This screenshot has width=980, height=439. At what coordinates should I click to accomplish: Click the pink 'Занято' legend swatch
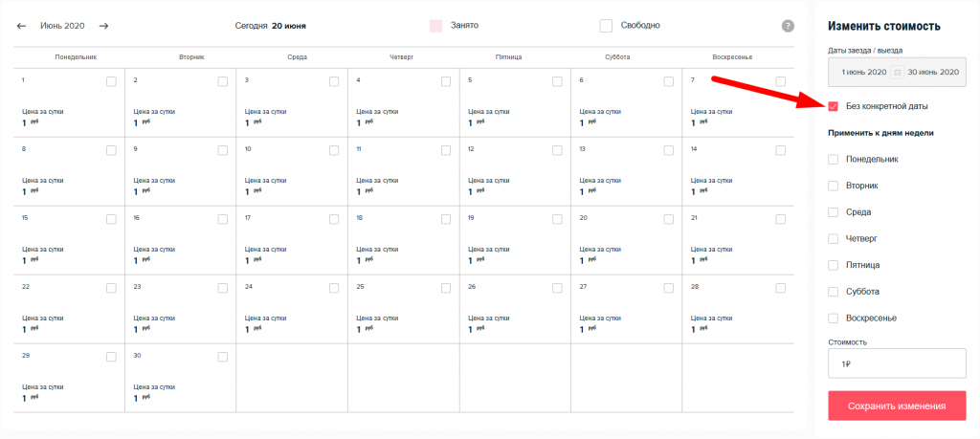436,26
